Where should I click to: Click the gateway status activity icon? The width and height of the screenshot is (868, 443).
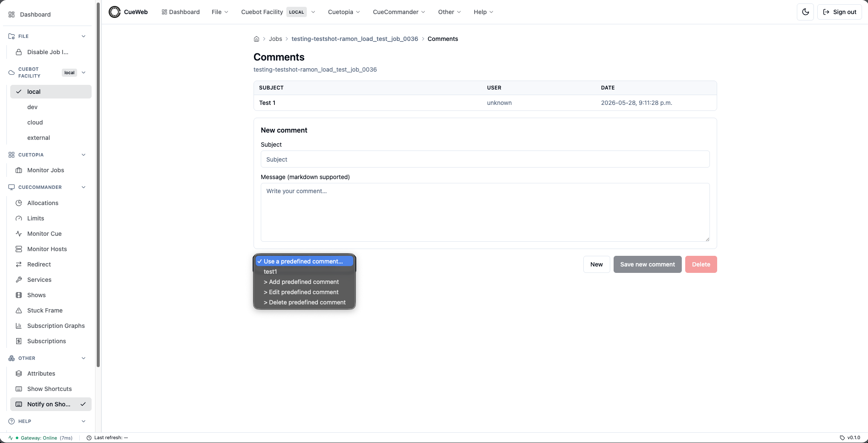[x=11, y=438]
